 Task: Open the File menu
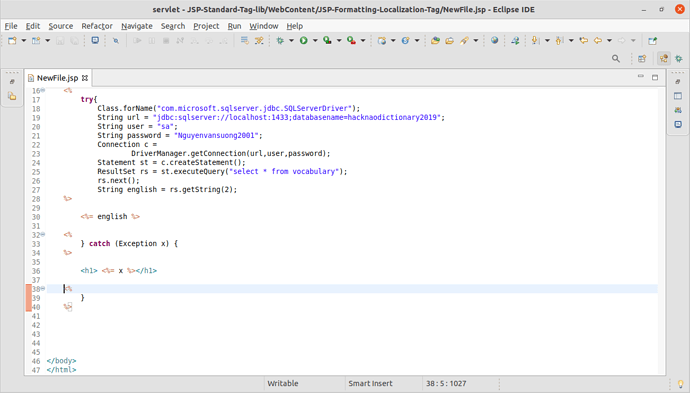coord(11,26)
